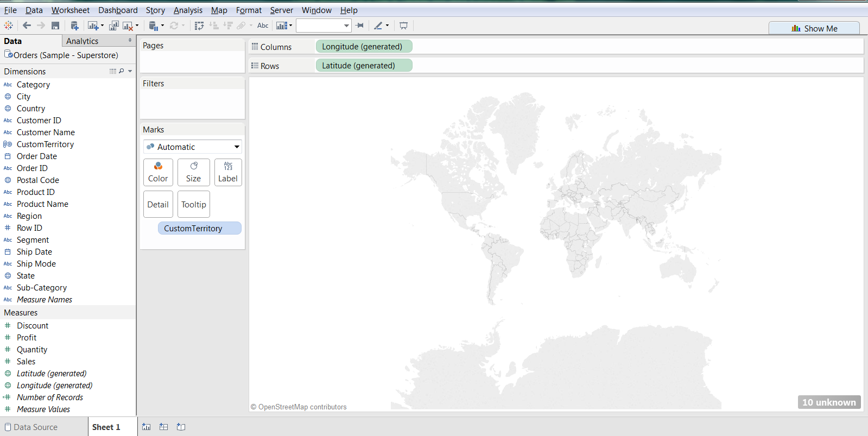Click the group members paperclip icon
This screenshot has width=868, height=436.
point(242,26)
